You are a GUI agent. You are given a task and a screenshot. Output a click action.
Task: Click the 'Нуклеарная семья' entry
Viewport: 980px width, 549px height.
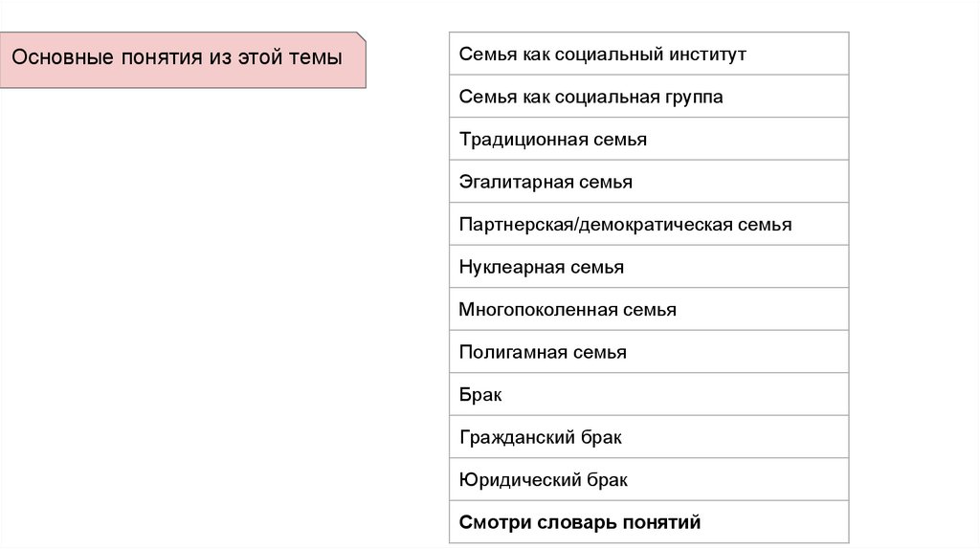(648, 267)
